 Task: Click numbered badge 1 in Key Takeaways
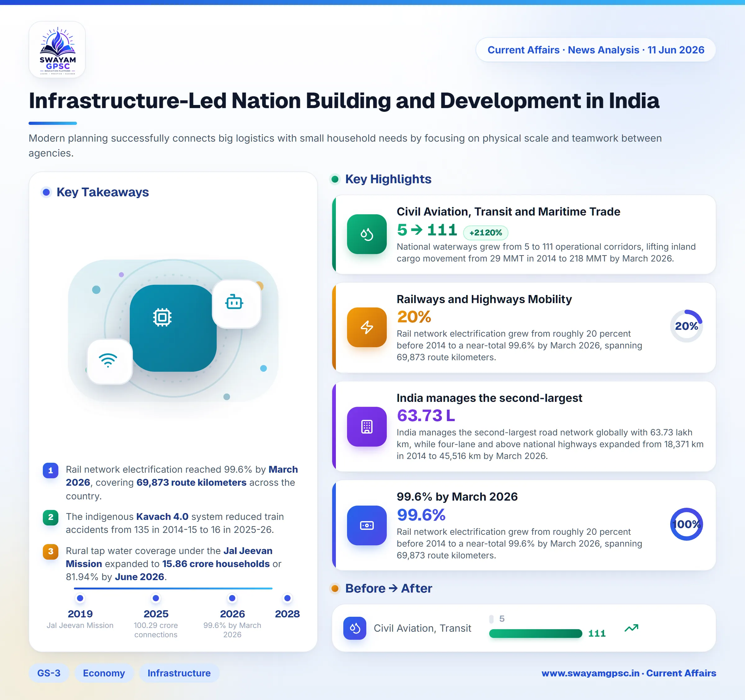[51, 470]
